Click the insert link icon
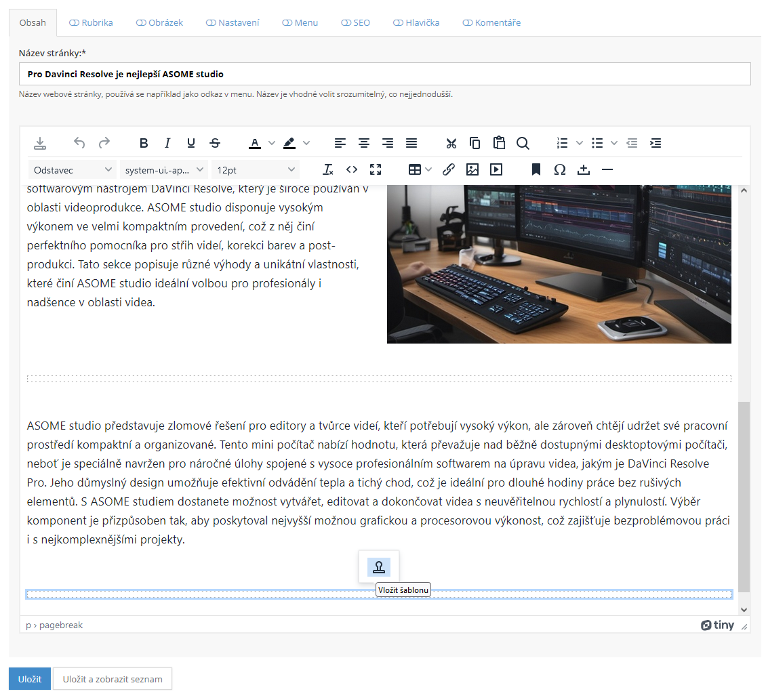 tap(448, 169)
